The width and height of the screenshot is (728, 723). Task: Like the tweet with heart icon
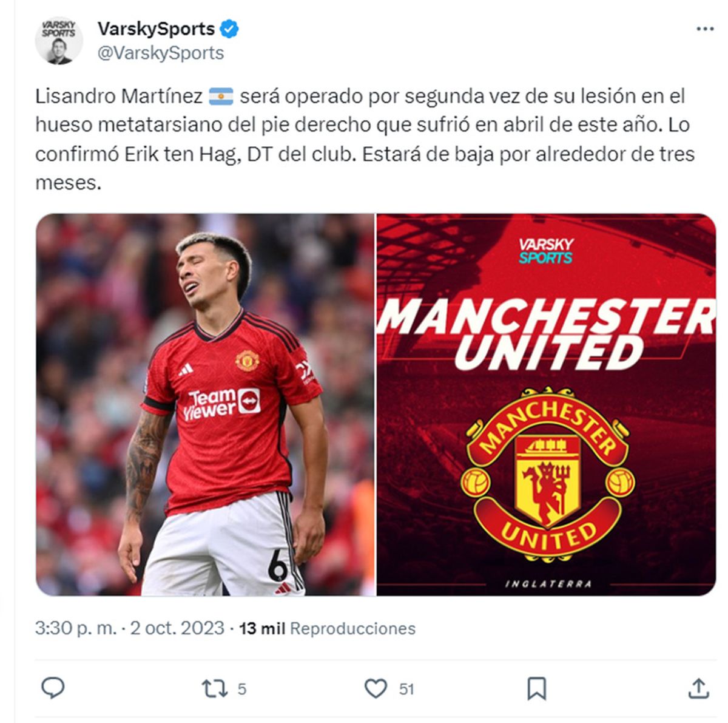376,689
